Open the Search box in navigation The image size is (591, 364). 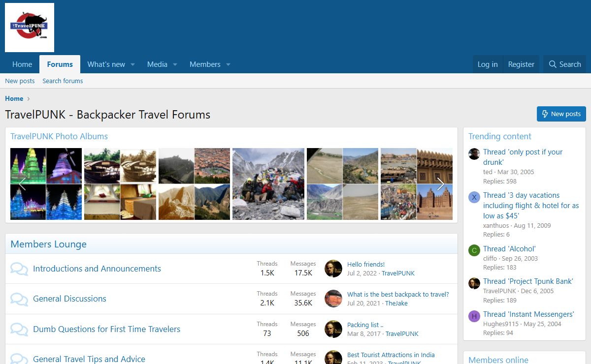tap(565, 64)
